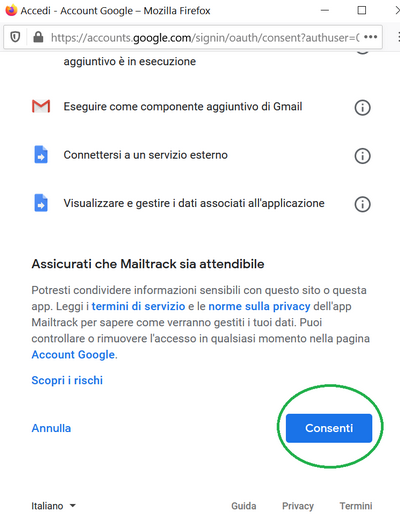Click Scopri i rischi link
The image size is (400, 529).
(x=67, y=380)
